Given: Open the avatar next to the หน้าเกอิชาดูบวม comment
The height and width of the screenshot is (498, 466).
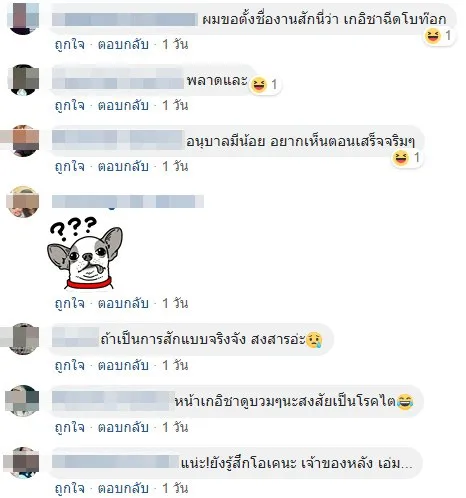Looking at the screenshot, I should tap(23, 401).
